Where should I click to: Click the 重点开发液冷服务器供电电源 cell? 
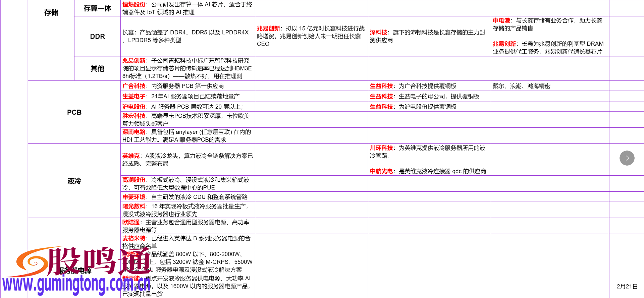click(x=188, y=286)
